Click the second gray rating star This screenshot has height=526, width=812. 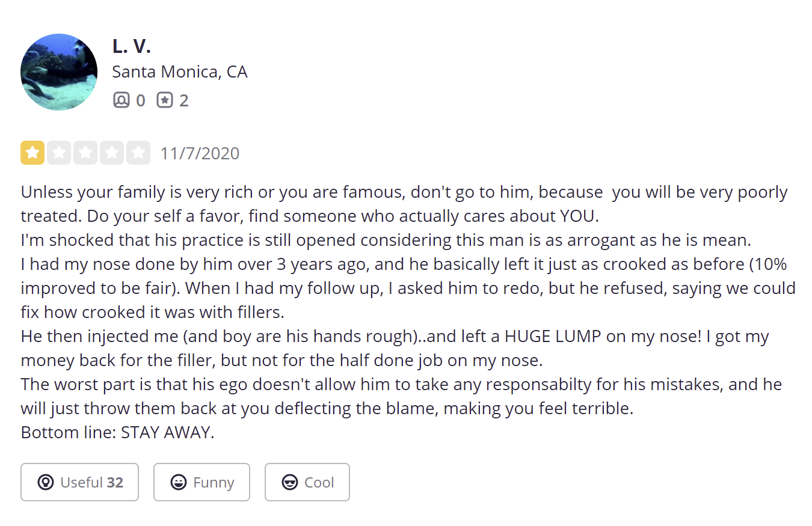pos(59,153)
